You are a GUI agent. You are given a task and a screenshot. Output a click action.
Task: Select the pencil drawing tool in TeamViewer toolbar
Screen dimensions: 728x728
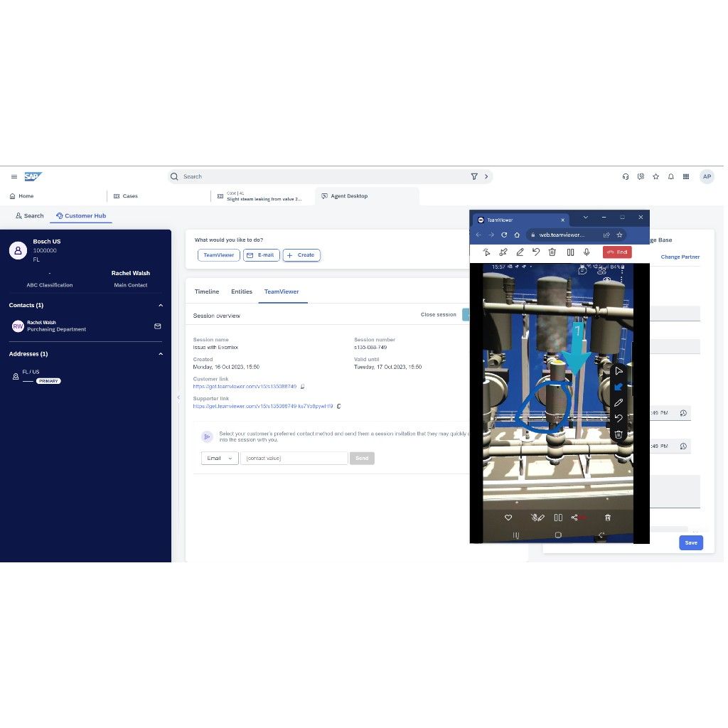point(520,252)
